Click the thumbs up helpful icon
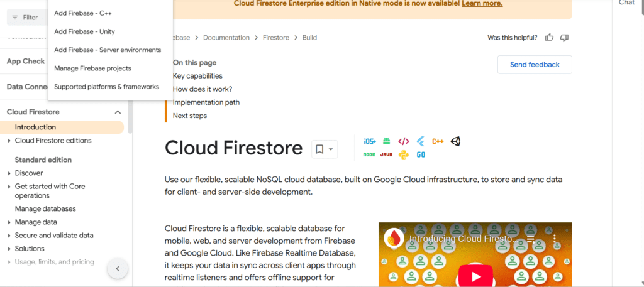The height and width of the screenshot is (287, 644). [549, 38]
